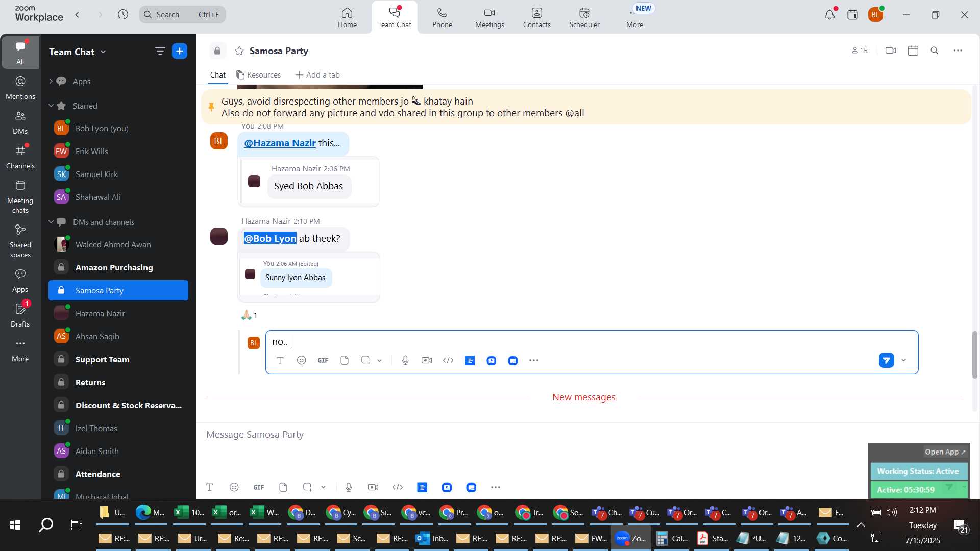Open more options in reply toolbar
The image size is (980, 551).
(534, 360)
